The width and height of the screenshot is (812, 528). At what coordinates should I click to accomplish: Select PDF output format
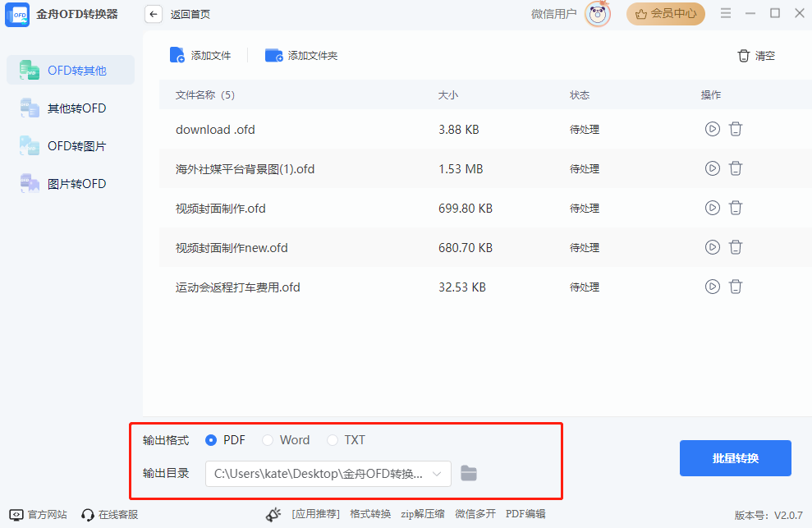click(211, 440)
